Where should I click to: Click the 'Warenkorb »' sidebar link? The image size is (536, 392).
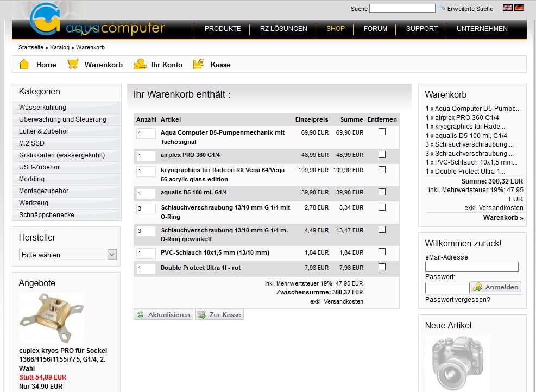click(x=503, y=218)
